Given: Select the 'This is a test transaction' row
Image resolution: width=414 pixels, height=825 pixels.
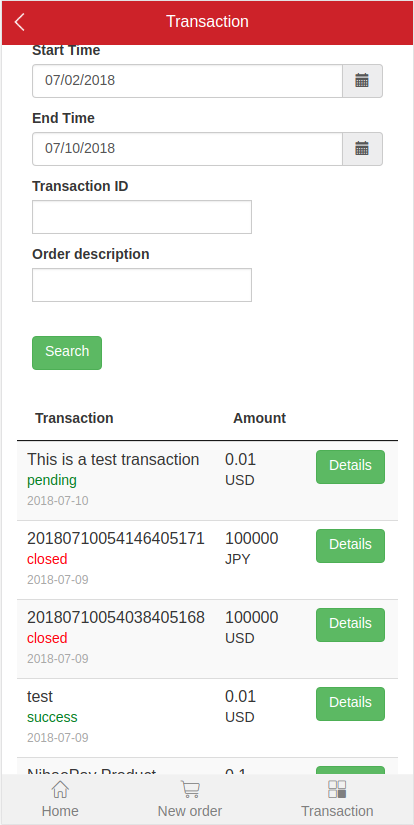Looking at the screenshot, I should point(207,481).
